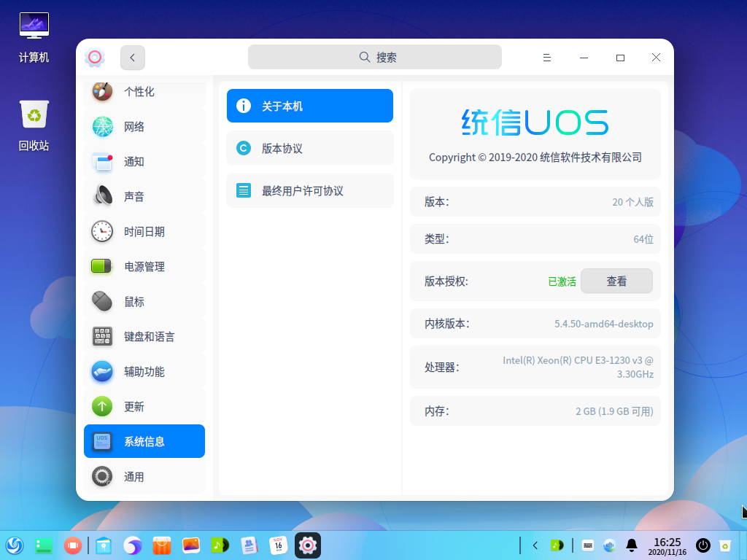The height and width of the screenshot is (560, 747).
Task: Open the calendar from the taskbar
Action: (x=279, y=545)
